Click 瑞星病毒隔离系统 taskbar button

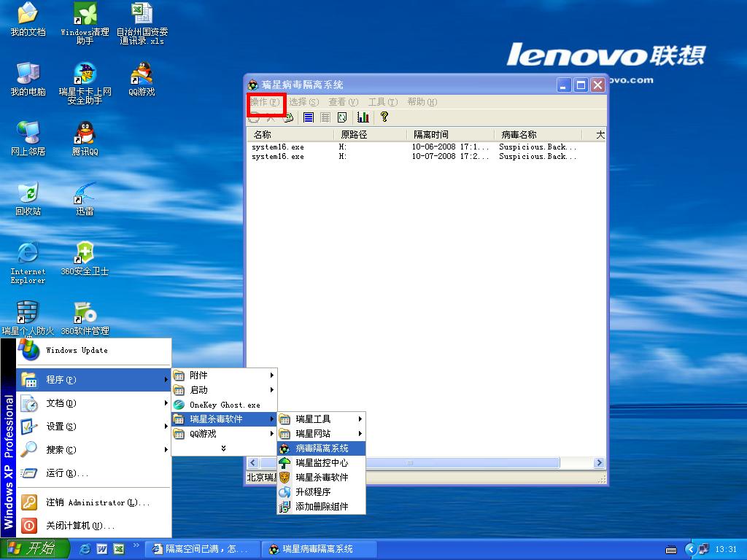320,549
